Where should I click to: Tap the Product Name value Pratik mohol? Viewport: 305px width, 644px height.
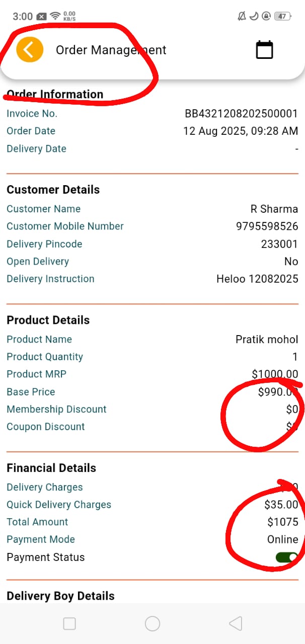point(267,339)
